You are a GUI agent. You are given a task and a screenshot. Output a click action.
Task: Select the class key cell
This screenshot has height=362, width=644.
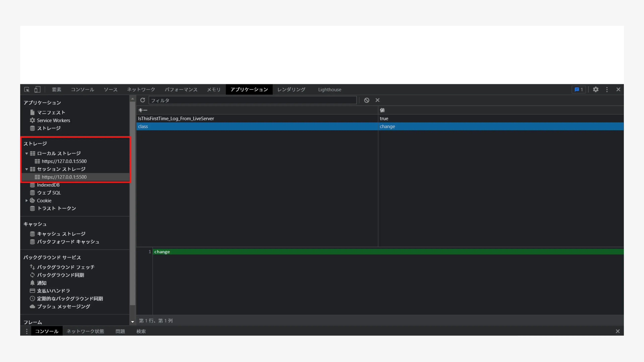tap(257, 126)
